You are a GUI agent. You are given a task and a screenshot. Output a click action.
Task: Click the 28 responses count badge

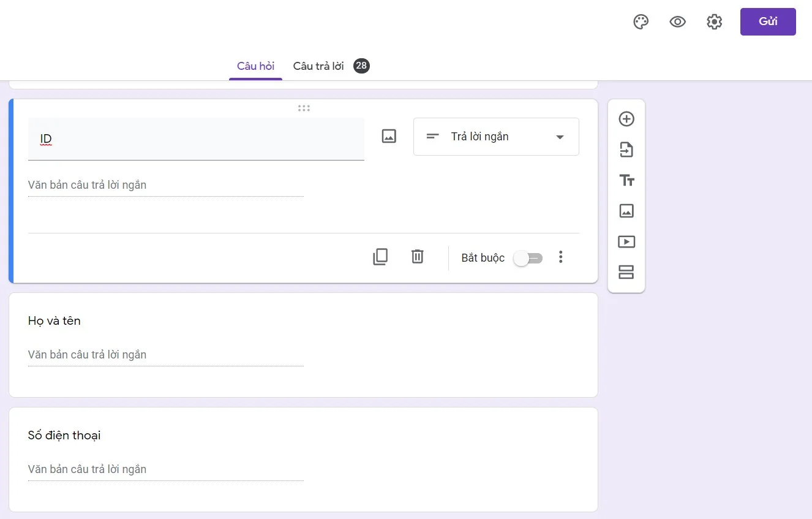pos(361,66)
